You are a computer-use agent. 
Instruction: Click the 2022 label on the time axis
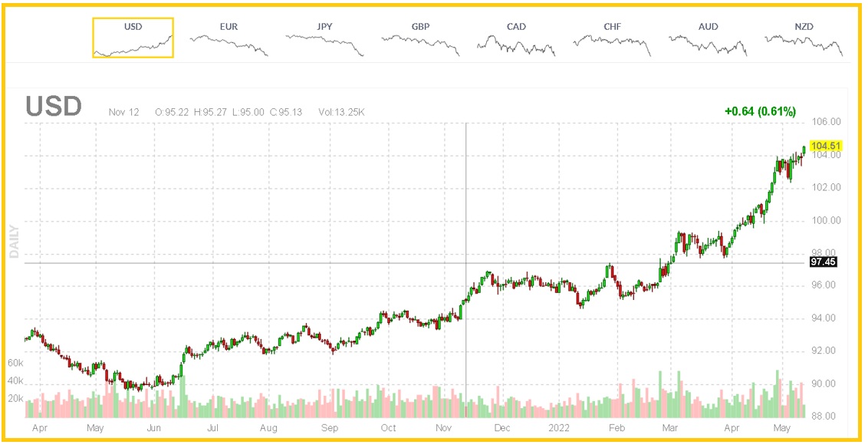561,428
